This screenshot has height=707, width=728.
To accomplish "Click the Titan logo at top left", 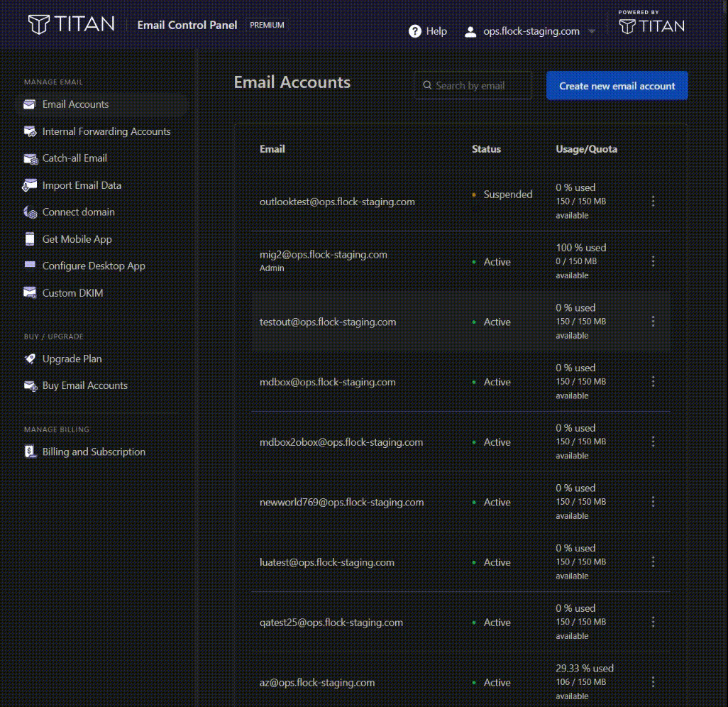I will point(71,24).
